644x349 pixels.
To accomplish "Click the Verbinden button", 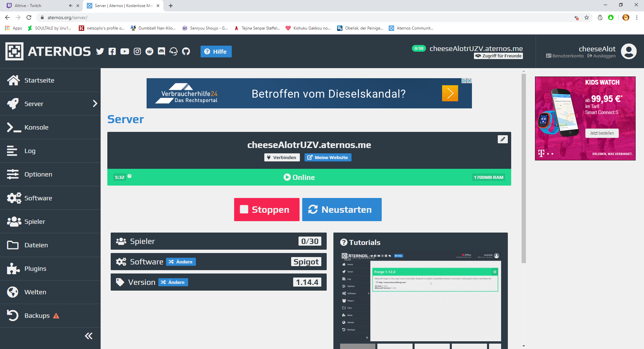I will point(282,157).
